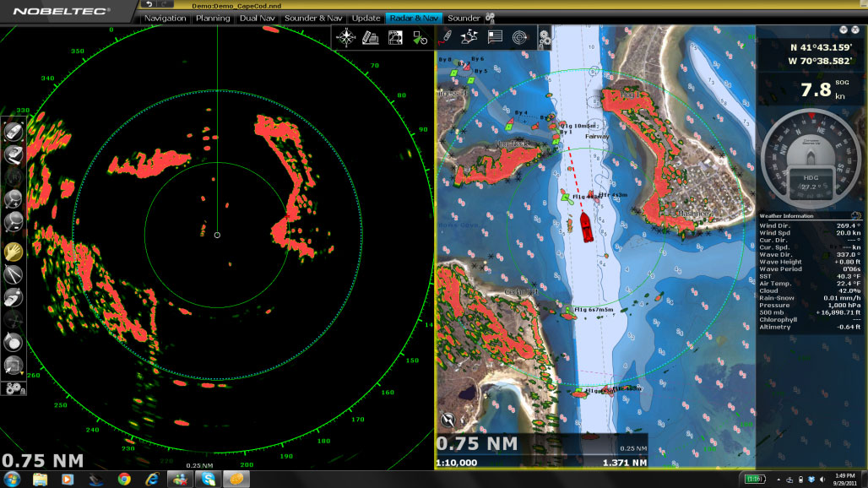The width and height of the screenshot is (868, 488).
Task: Switch to the Sounder tab
Action: tap(464, 19)
